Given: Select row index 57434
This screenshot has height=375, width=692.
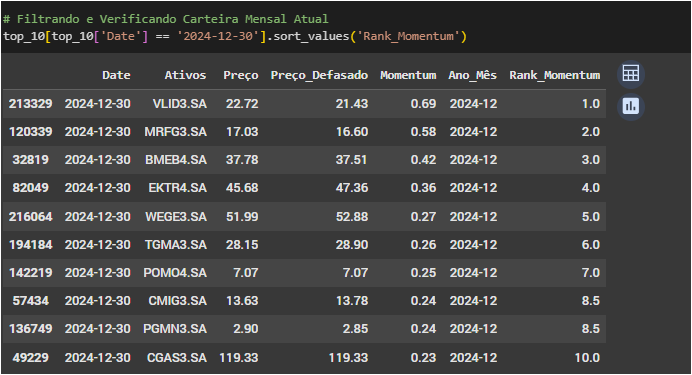Looking at the screenshot, I should point(30,300).
